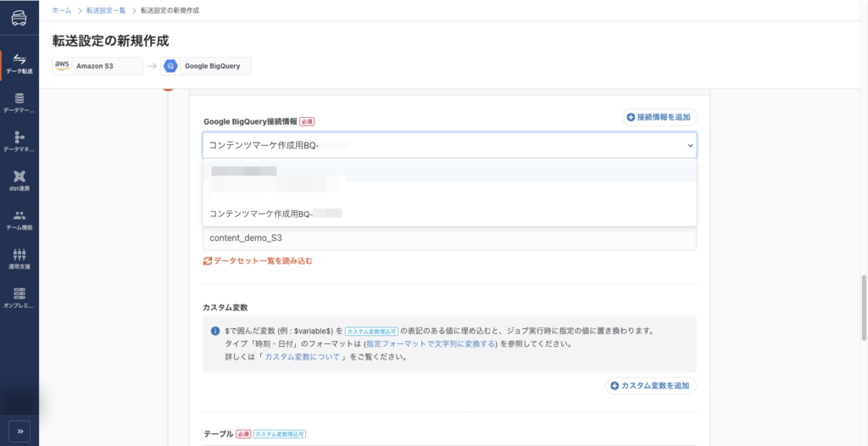Go to ホーム in the breadcrumb
The image size is (868, 446).
click(x=62, y=10)
